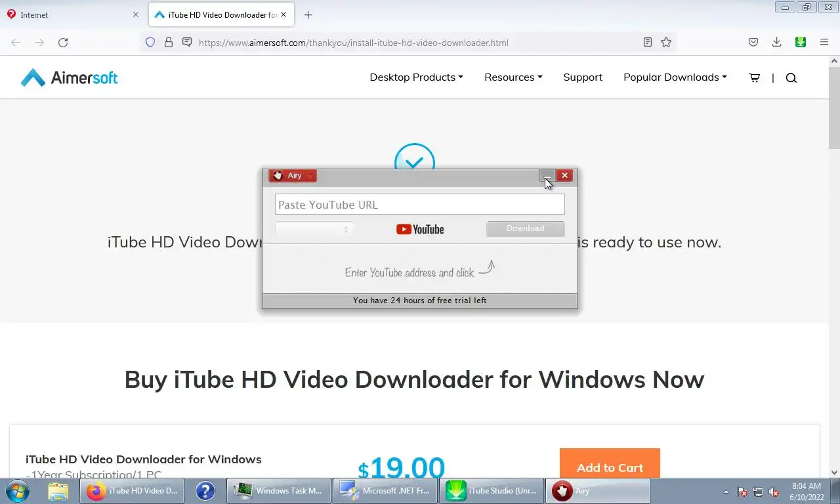Expand the Resources menu
840x504 pixels.
[513, 77]
